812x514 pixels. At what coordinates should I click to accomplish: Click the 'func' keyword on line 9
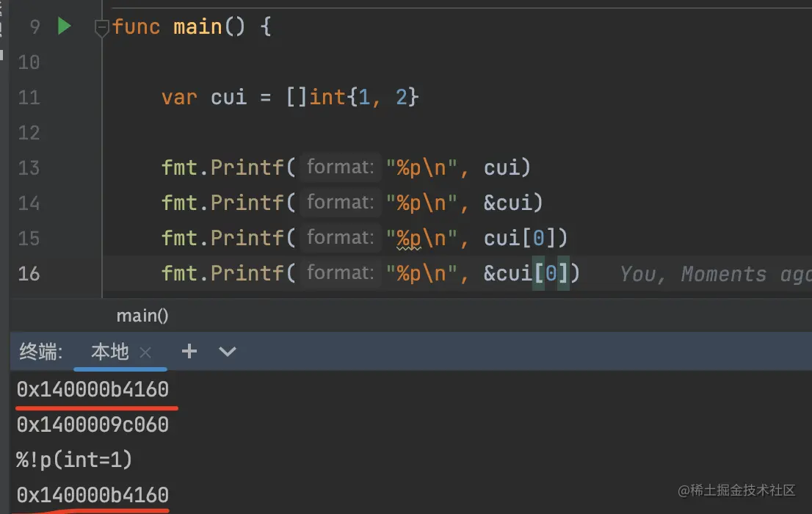tap(137, 26)
